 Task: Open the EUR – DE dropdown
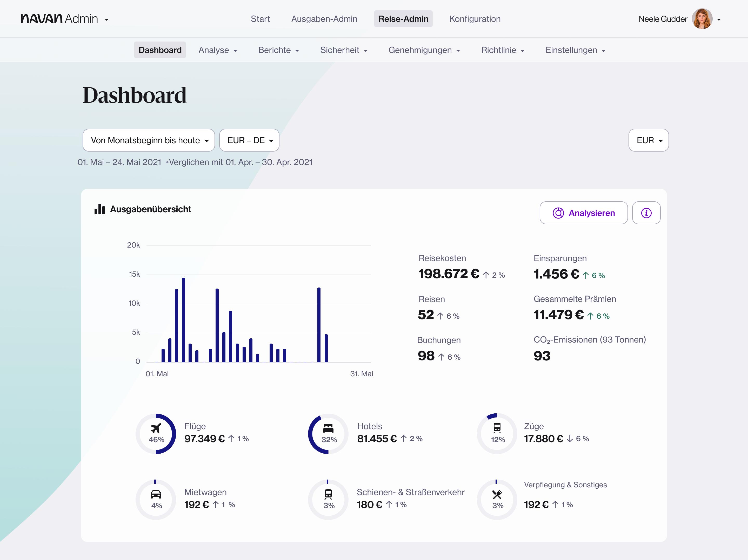[x=249, y=140]
